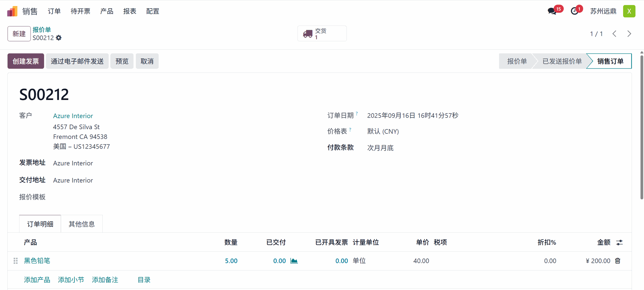Viewport: 644px width, 290px height.
Task: Click the 报价单 status stage
Action: coord(517,61)
